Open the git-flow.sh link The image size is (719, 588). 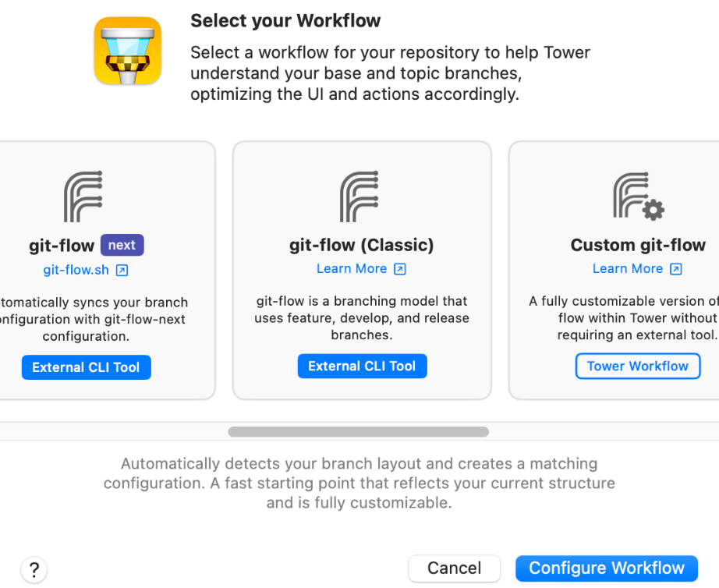76,271
